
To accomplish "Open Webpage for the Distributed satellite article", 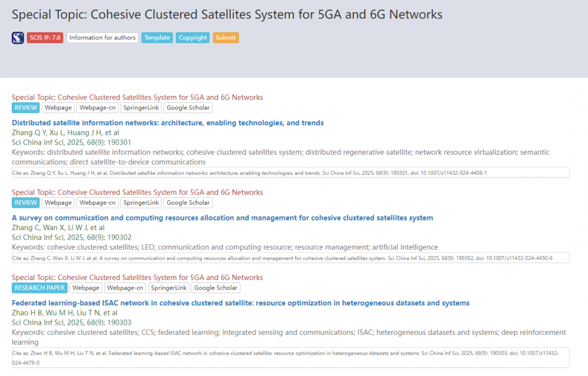I will [x=58, y=108].
